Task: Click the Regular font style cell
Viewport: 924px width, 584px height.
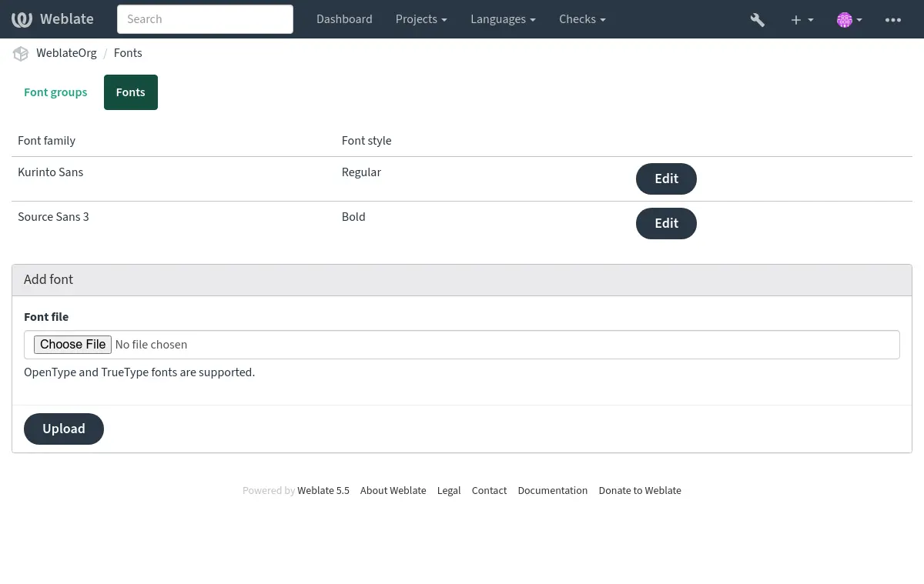Action: (x=361, y=172)
